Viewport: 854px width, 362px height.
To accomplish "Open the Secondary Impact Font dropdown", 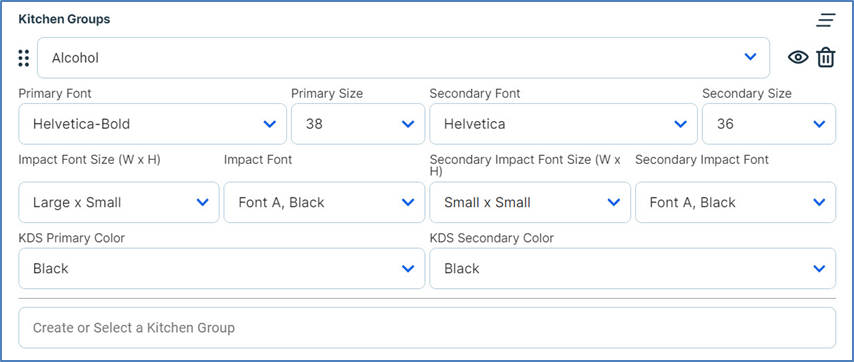I will [735, 203].
